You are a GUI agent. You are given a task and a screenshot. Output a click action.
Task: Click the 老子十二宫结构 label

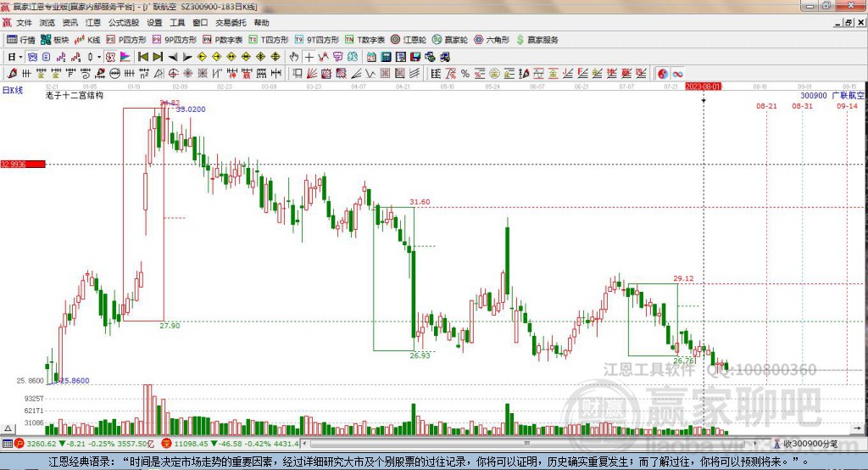[x=75, y=96]
